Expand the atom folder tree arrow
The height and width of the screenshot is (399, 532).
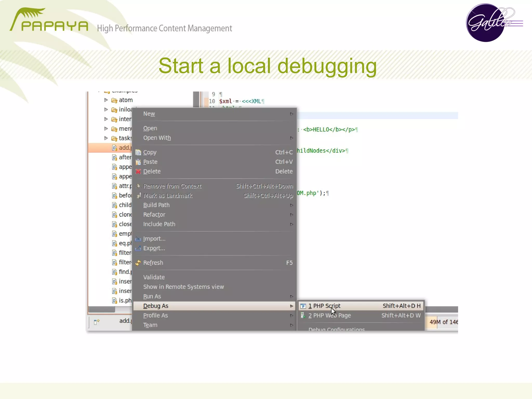[106, 100]
